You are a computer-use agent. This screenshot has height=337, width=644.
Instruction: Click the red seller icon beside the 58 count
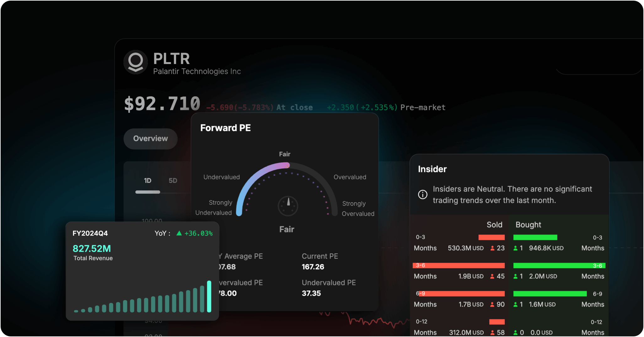pyautogui.click(x=493, y=332)
